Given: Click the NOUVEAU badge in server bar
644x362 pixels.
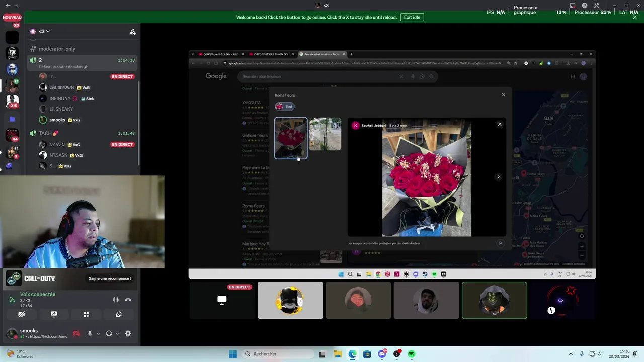Looking at the screenshot, I should [x=12, y=18].
